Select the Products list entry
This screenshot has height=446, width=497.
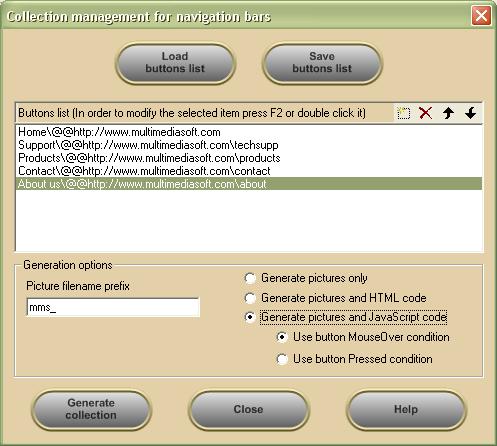point(249,158)
